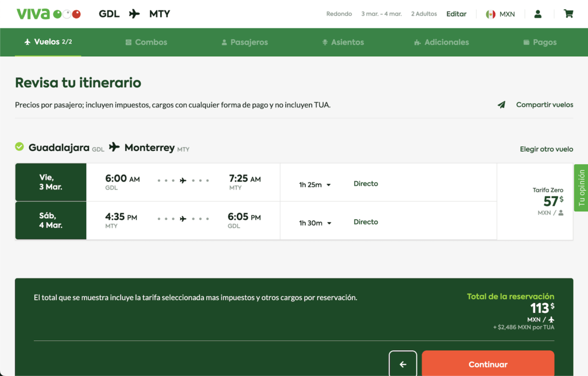Select the Vuelos 2/2 tab
Viewport: 588px width, 376px height.
48,42
